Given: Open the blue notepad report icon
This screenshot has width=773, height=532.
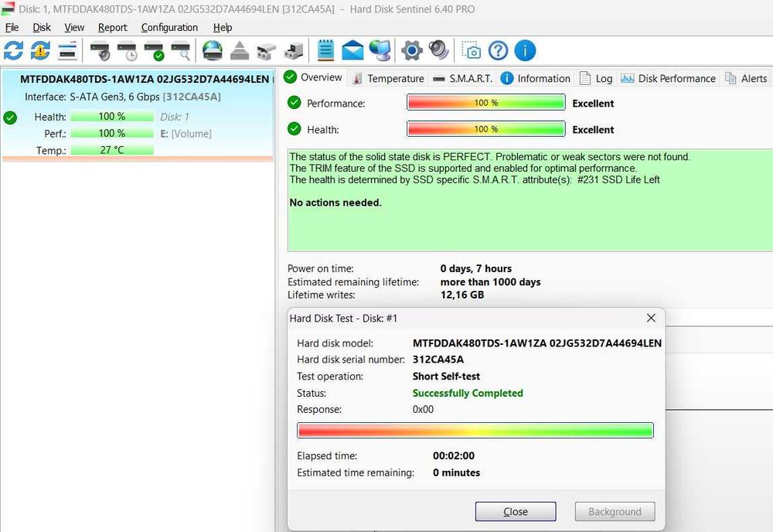Looking at the screenshot, I should (x=326, y=50).
